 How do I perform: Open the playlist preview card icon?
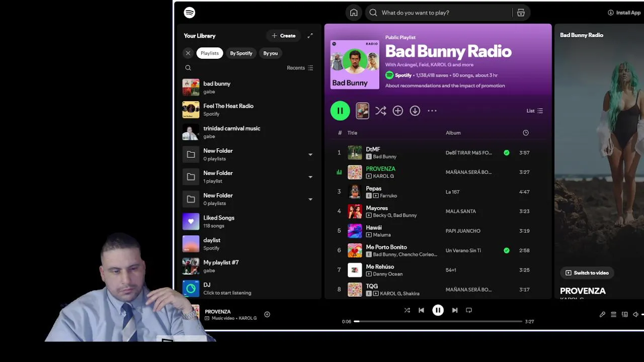[x=362, y=111]
